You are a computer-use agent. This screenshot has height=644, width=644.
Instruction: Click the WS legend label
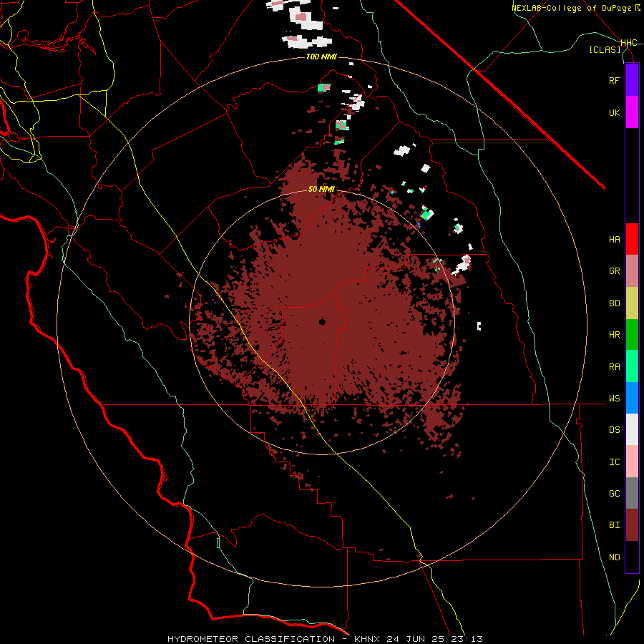click(x=614, y=399)
